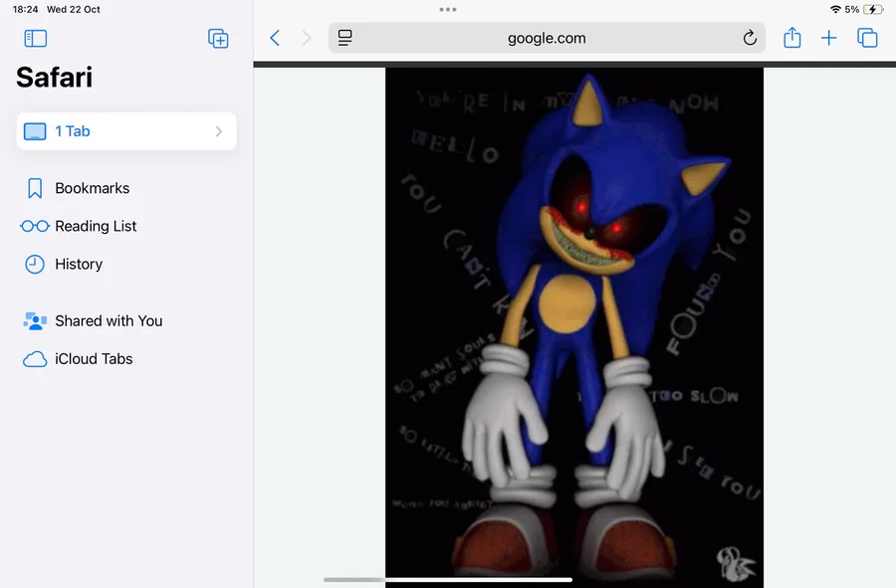
Task: Open the multitasking three-dots menu
Action: point(448,9)
